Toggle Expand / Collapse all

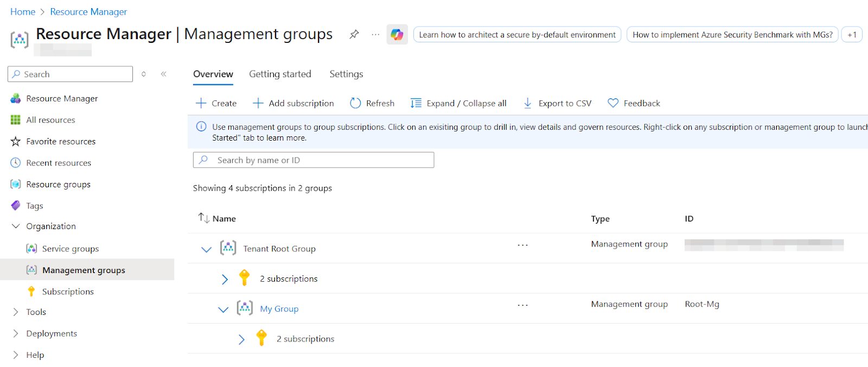pos(458,103)
